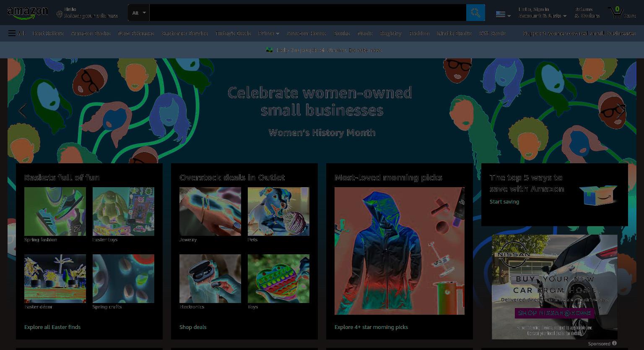Open the hamburger All menu
644x350 pixels.
coord(16,33)
